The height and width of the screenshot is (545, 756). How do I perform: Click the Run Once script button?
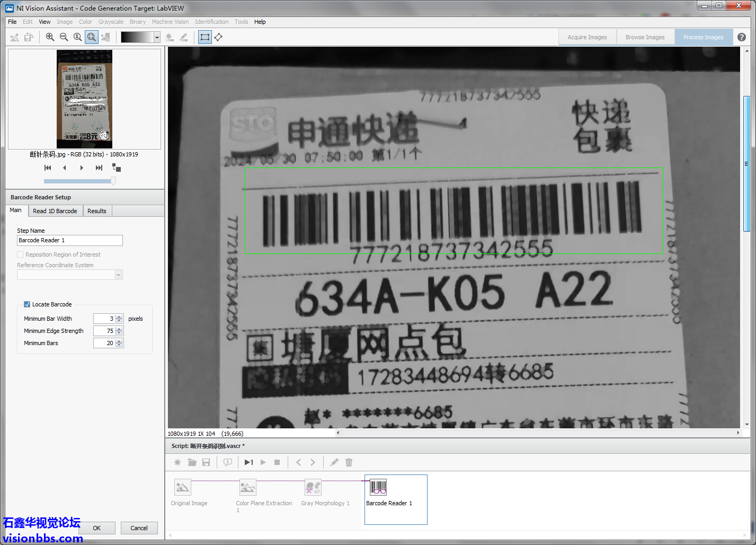(248, 462)
